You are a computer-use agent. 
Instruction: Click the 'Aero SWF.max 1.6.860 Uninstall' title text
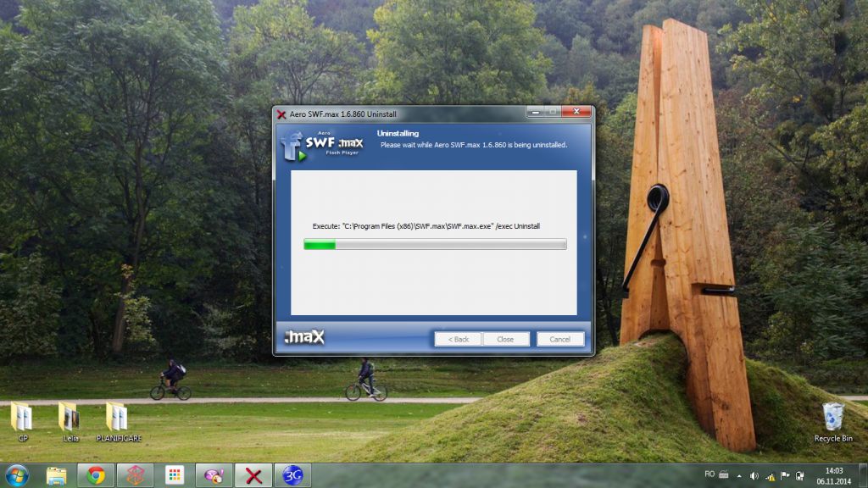pos(342,114)
